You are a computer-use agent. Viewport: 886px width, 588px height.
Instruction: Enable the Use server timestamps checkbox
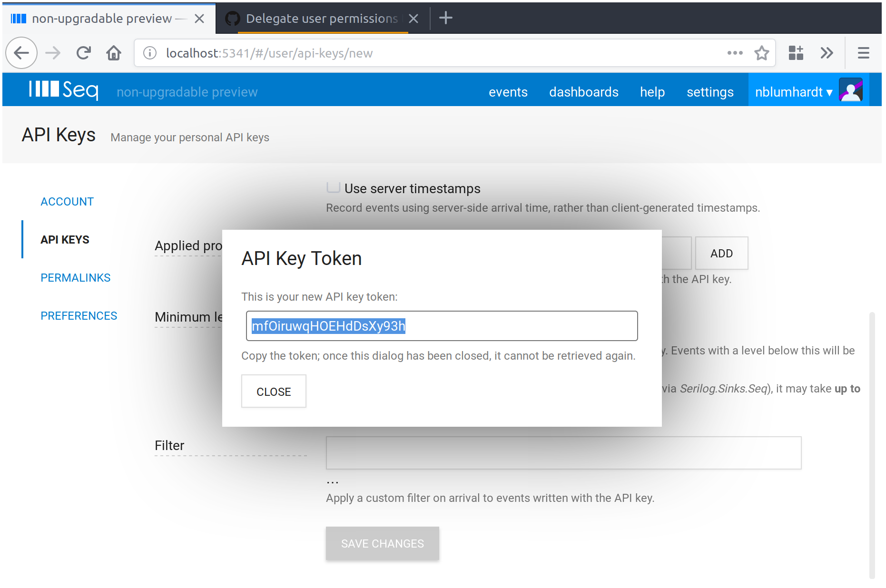click(x=333, y=187)
